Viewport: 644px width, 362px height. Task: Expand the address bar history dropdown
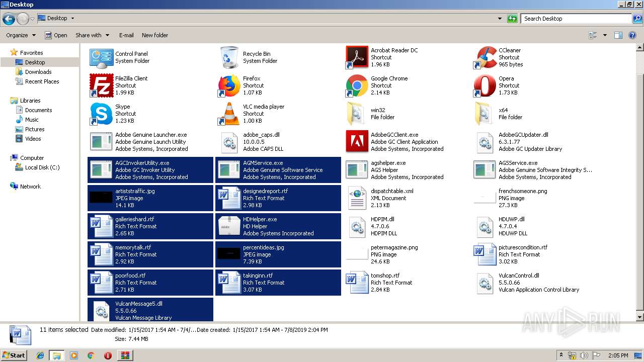[500, 19]
